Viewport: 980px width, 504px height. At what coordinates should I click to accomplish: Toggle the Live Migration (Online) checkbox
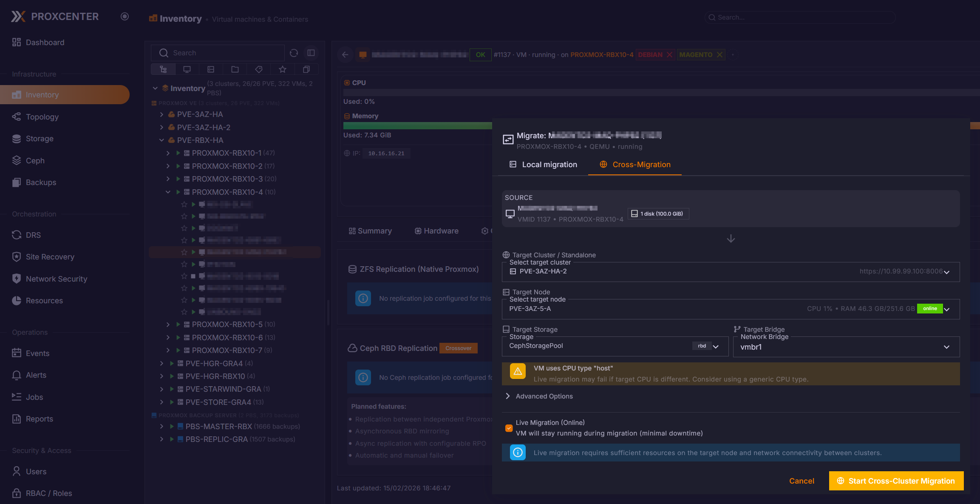click(x=509, y=428)
